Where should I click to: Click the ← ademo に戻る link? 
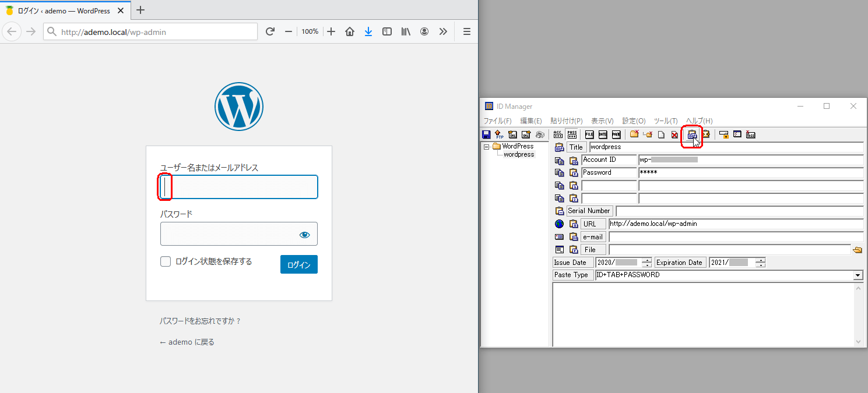tap(187, 342)
